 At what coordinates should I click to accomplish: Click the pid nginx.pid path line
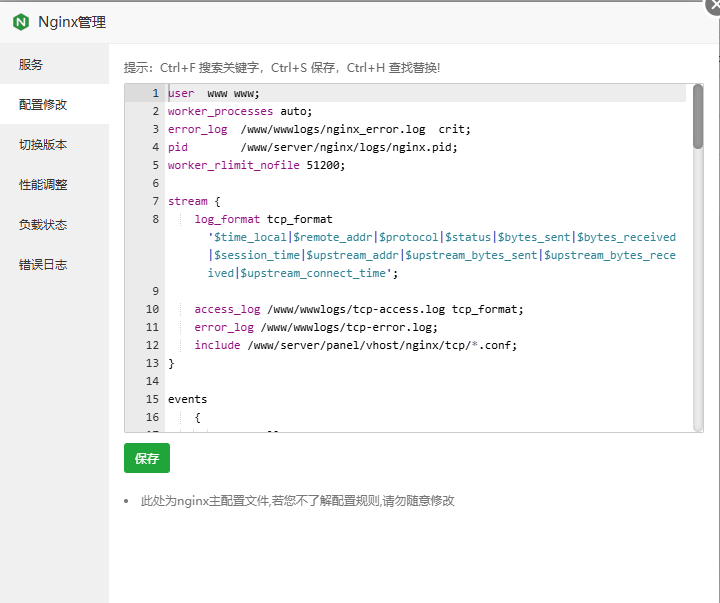[313, 147]
